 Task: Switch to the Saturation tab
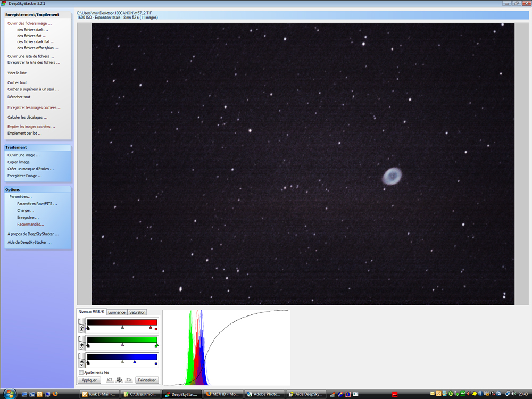[137, 312]
